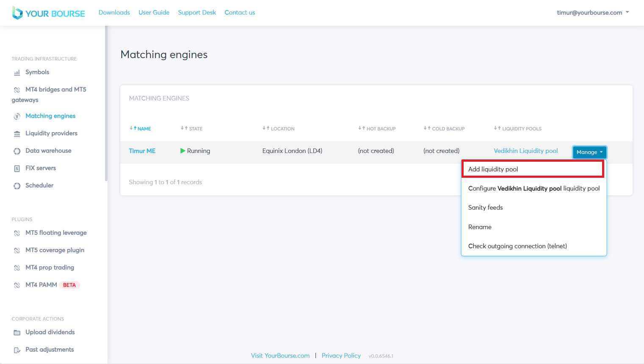Click the MT5 floating leverage icon
644x364 pixels.
tap(17, 233)
